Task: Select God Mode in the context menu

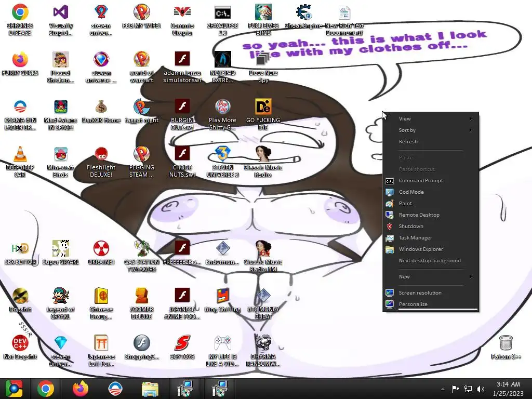Action: pyautogui.click(x=431, y=192)
